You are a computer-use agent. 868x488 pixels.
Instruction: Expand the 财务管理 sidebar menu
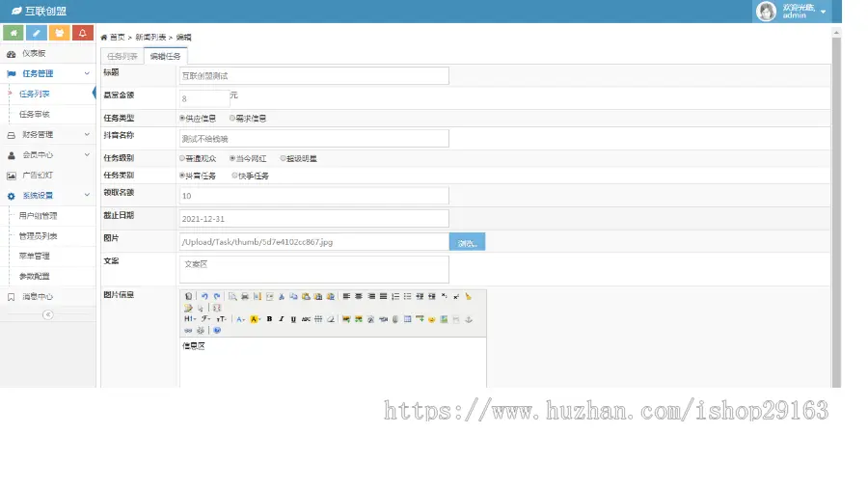47,134
